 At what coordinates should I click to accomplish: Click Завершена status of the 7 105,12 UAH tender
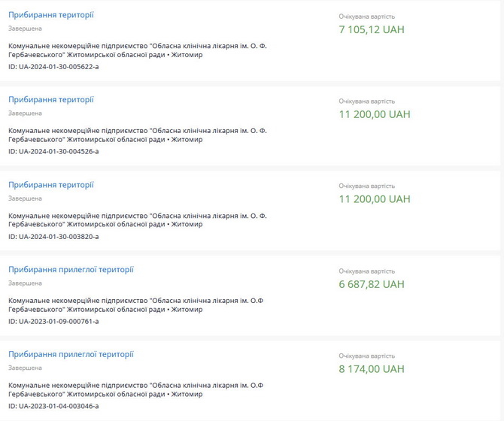pyautogui.click(x=26, y=29)
